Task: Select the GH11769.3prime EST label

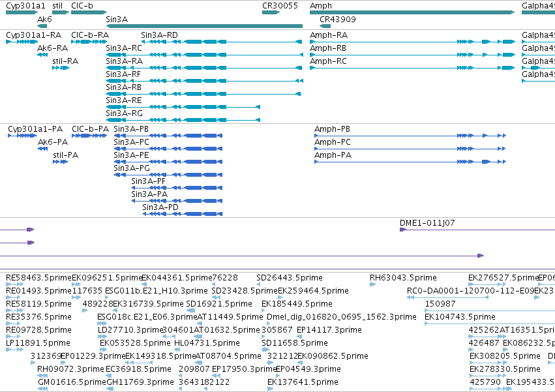Action: [x=140, y=383]
